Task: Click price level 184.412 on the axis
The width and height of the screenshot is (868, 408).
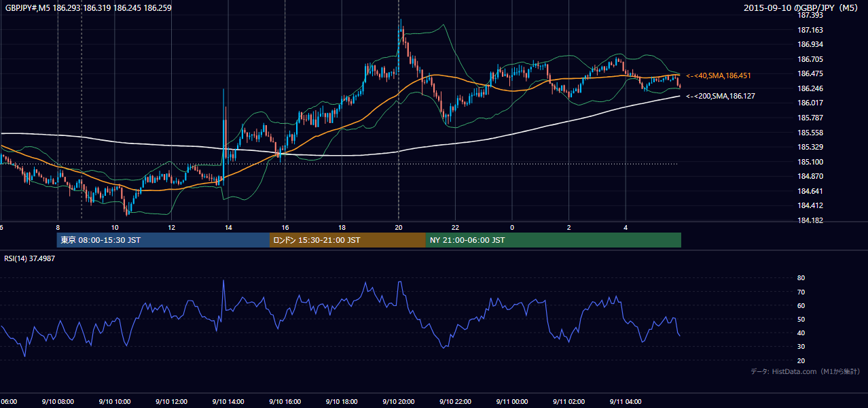Action: [810, 205]
